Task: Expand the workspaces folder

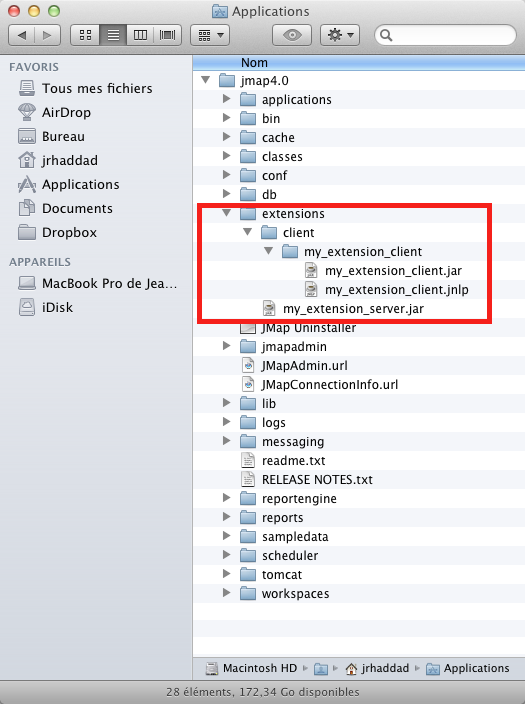Action: [x=227, y=593]
